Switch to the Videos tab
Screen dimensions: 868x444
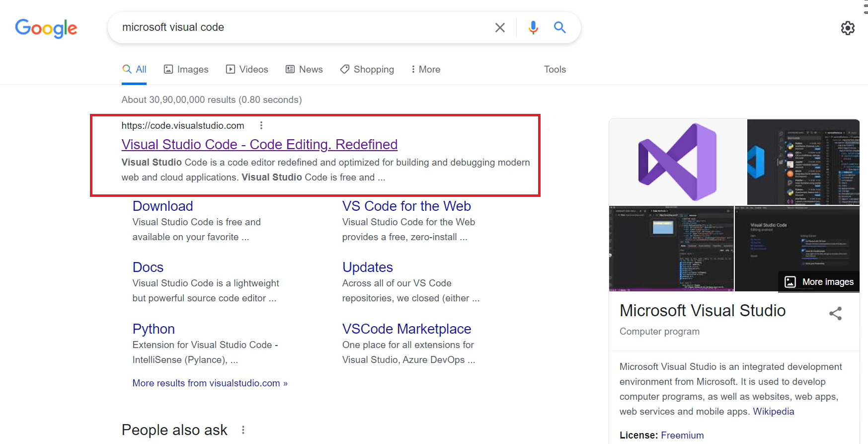tap(247, 70)
